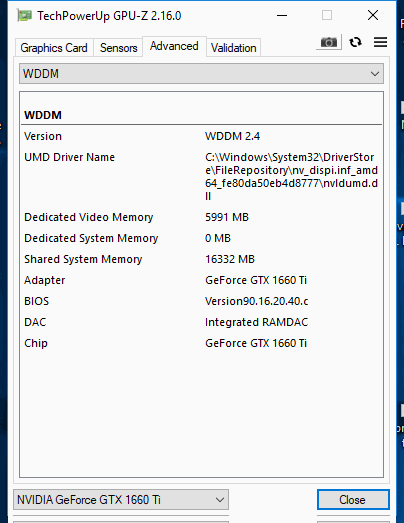Click the refresh arrows icon
The image size is (404, 523).
355,42
